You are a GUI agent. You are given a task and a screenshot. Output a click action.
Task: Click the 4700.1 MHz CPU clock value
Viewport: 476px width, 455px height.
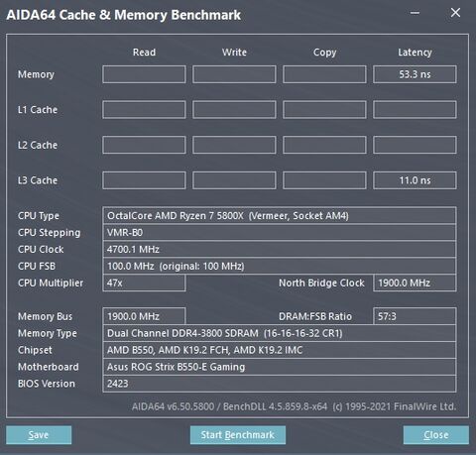pyautogui.click(x=280, y=250)
